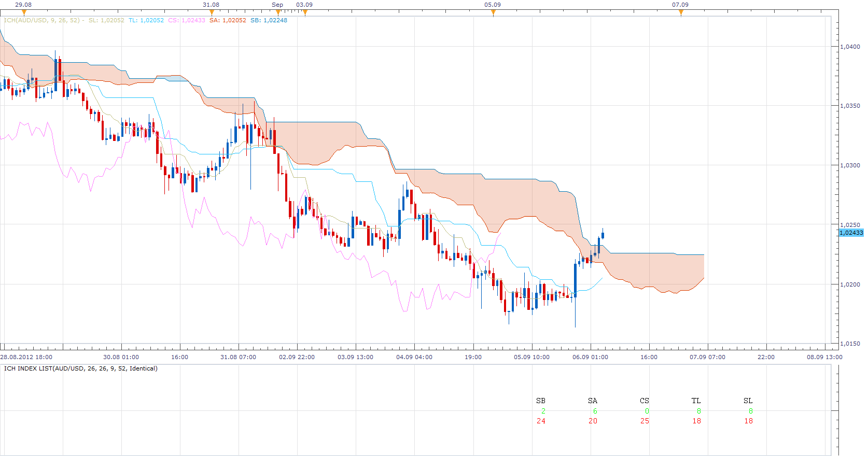This screenshot has width=868, height=456.
Task: Click the CS column header in index list
Action: click(x=645, y=401)
